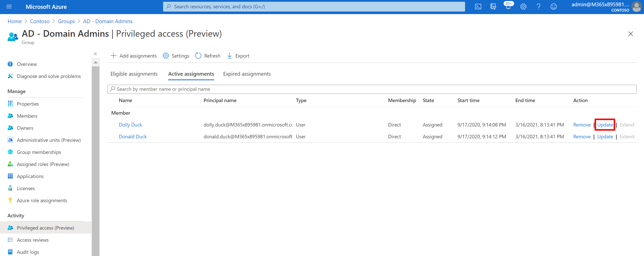Open Audit logs from the Activity section
This screenshot has width=644, height=256.
pyautogui.click(x=28, y=252)
